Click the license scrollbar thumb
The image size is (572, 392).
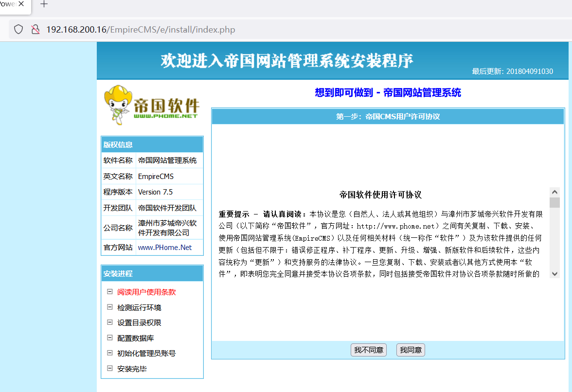coord(554,202)
